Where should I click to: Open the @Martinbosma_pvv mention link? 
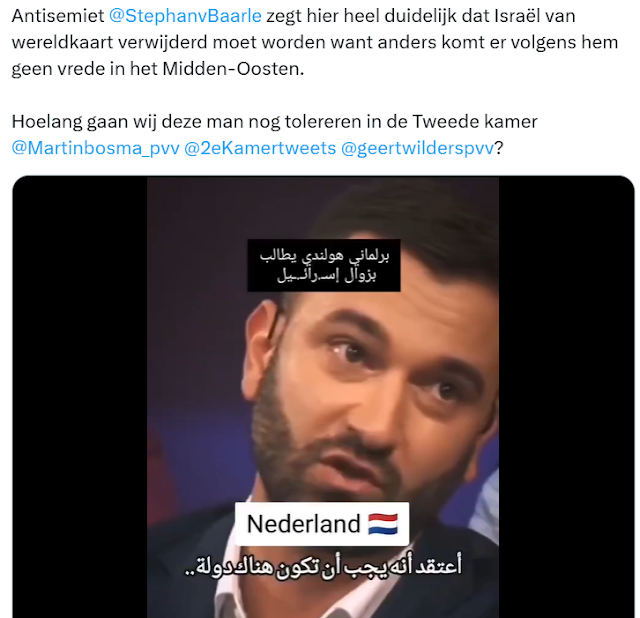coord(96,148)
